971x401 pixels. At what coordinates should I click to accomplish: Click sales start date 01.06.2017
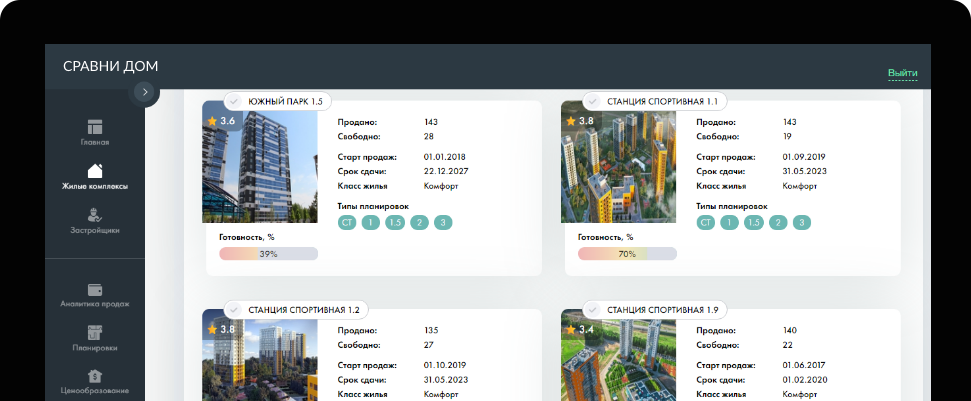click(803, 365)
